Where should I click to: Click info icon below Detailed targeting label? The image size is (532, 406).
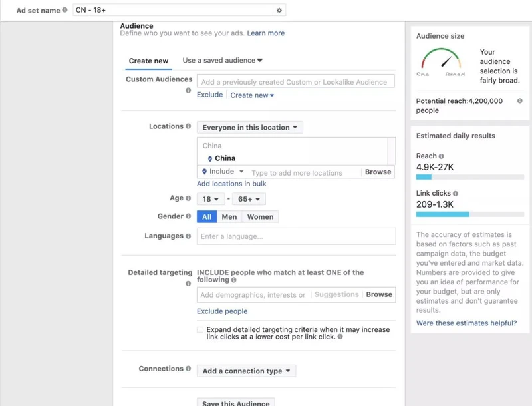pyautogui.click(x=188, y=284)
